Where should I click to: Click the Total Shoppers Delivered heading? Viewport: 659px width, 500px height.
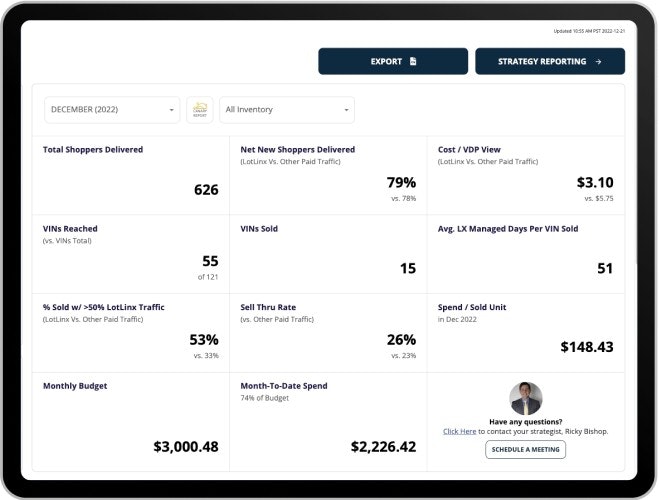(93, 150)
